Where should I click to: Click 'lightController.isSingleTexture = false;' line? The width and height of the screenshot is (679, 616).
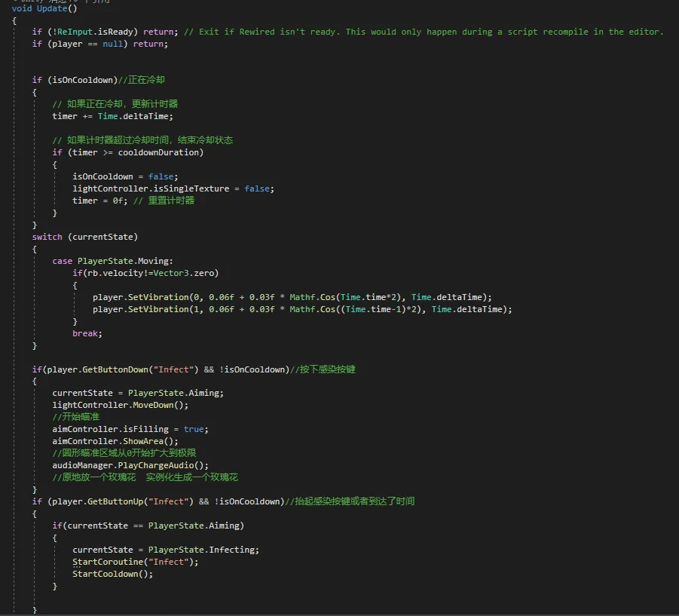click(x=173, y=189)
